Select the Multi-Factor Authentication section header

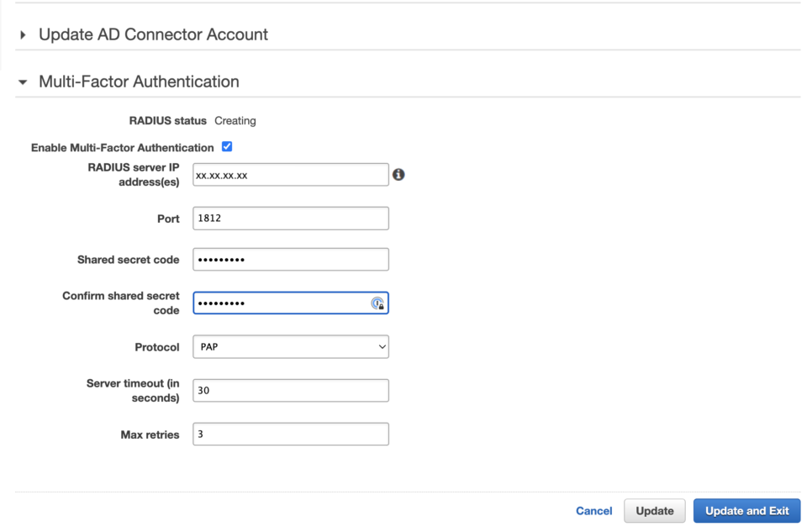[138, 82]
